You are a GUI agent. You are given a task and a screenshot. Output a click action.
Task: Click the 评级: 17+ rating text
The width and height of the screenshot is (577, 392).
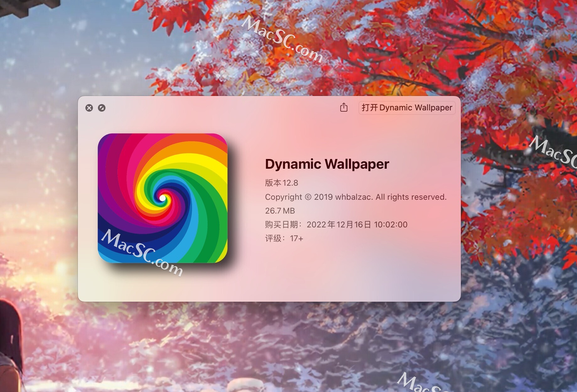[x=284, y=238]
